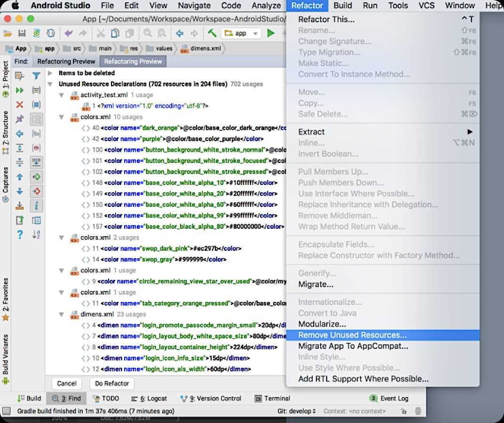Click the green Run app button
The width and height of the screenshot is (504, 423).
click(270, 33)
